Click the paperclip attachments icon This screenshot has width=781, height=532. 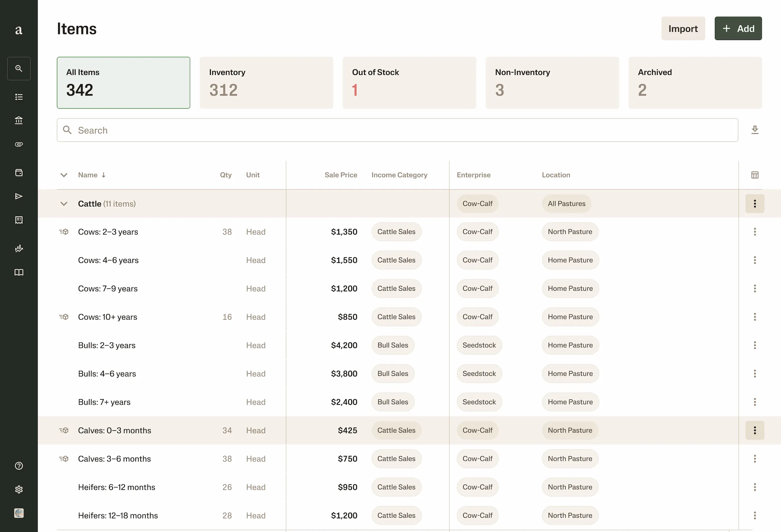point(19,144)
